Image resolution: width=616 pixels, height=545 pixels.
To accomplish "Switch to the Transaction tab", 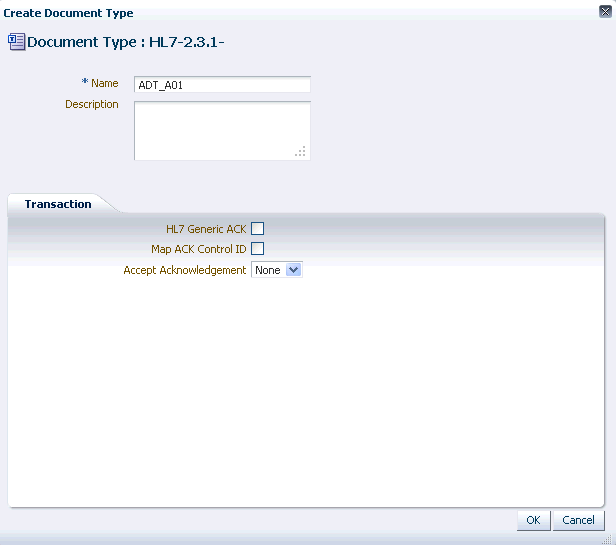I will tap(58, 204).
